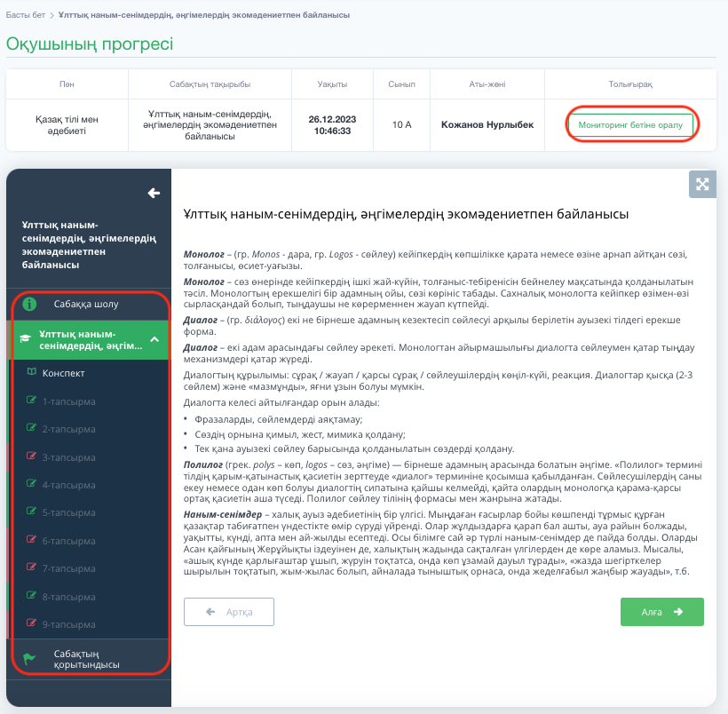Click the Толығырақ column header
This screenshot has width=728, height=714.
[630, 84]
